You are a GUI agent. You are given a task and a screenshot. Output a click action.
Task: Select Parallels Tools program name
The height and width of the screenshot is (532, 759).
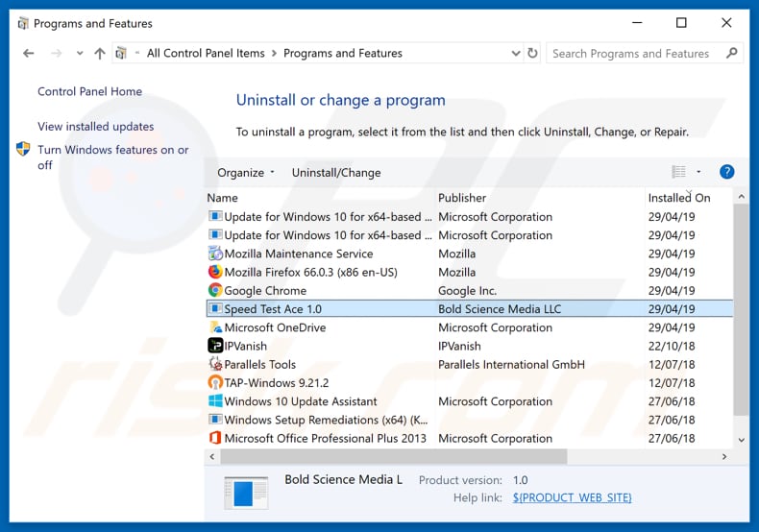(260, 364)
